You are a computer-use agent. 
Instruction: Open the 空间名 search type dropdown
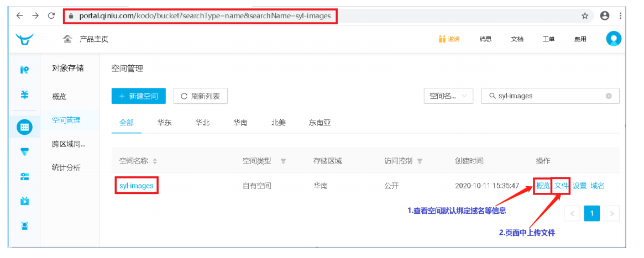(x=448, y=96)
